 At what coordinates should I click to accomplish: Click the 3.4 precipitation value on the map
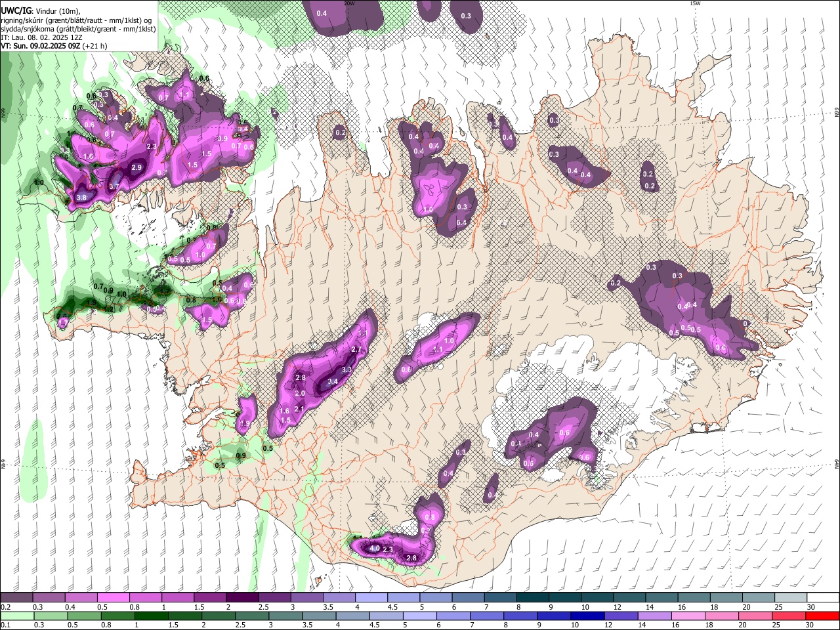332,381
